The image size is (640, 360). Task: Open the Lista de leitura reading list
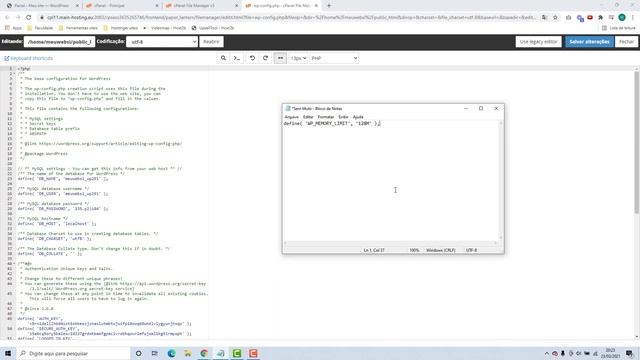pos(619,28)
